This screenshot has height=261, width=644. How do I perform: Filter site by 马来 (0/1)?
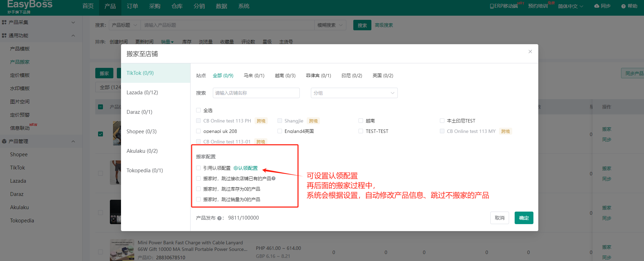click(x=254, y=76)
